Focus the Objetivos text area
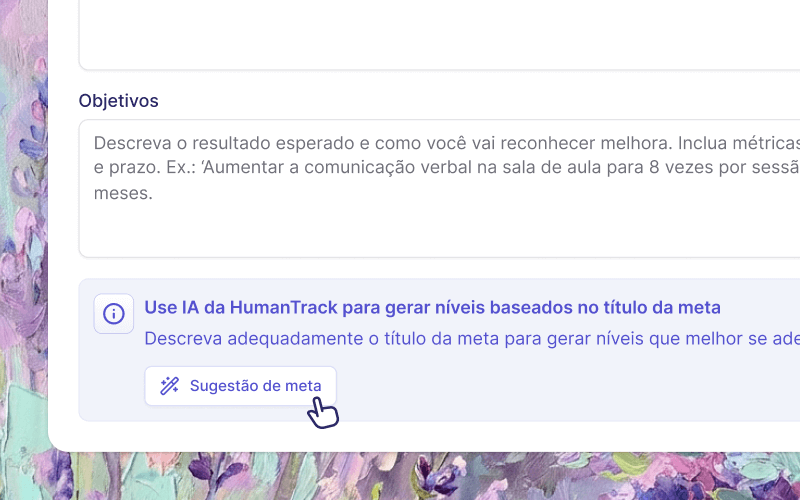Image resolution: width=800 pixels, height=500 pixels. pyautogui.click(x=439, y=189)
